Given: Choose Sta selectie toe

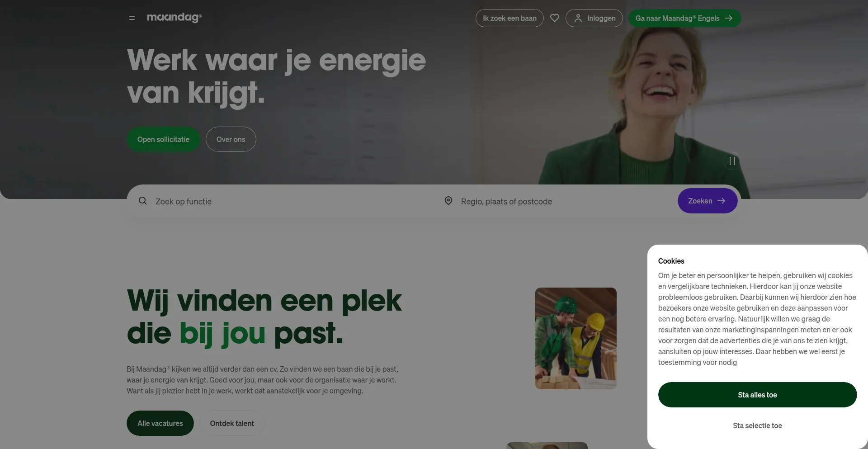Looking at the screenshot, I should point(758,425).
